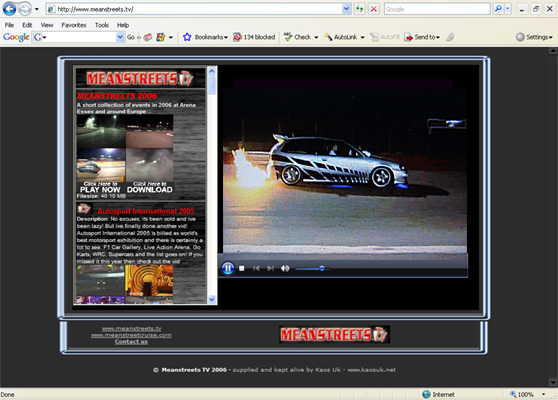Click the Contact us link
Screen dimensions: 558x400
point(131,342)
